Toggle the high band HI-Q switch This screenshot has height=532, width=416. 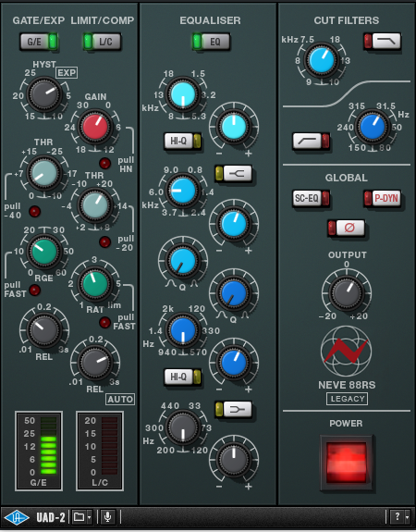183,141
